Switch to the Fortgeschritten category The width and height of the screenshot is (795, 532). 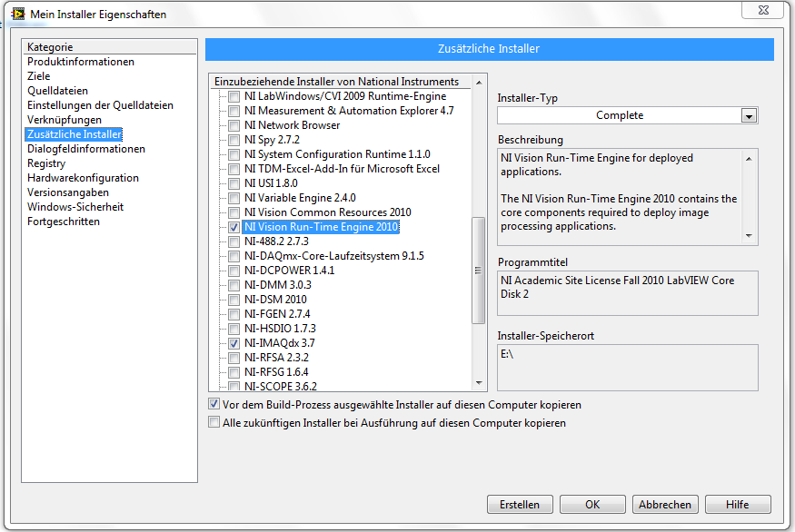click(x=64, y=222)
